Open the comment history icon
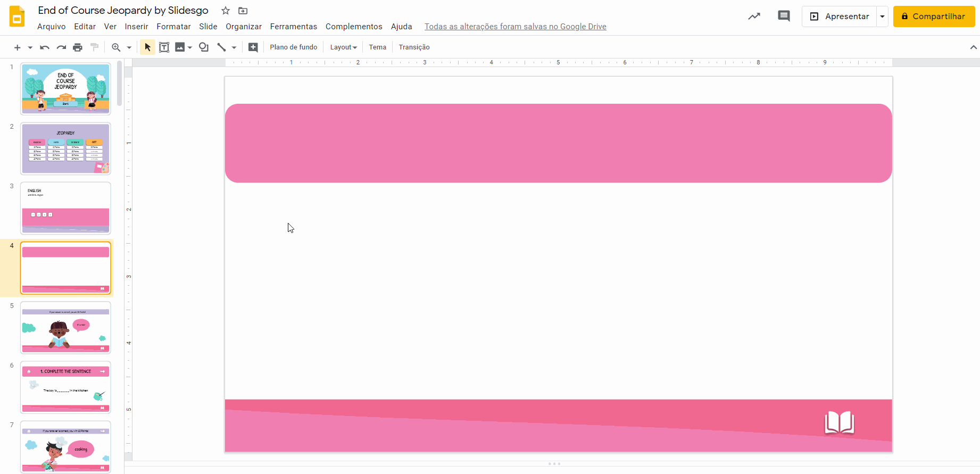Viewport: 980px width, 474px height. pyautogui.click(x=784, y=16)
